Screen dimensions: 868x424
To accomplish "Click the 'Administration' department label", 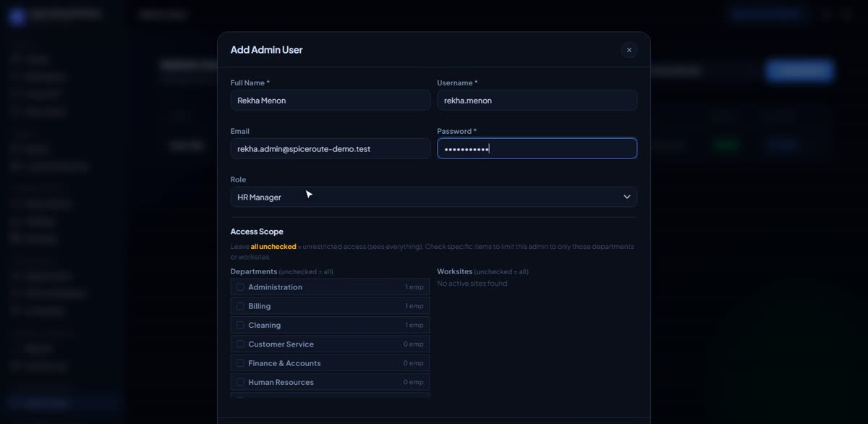I will 275,287.
